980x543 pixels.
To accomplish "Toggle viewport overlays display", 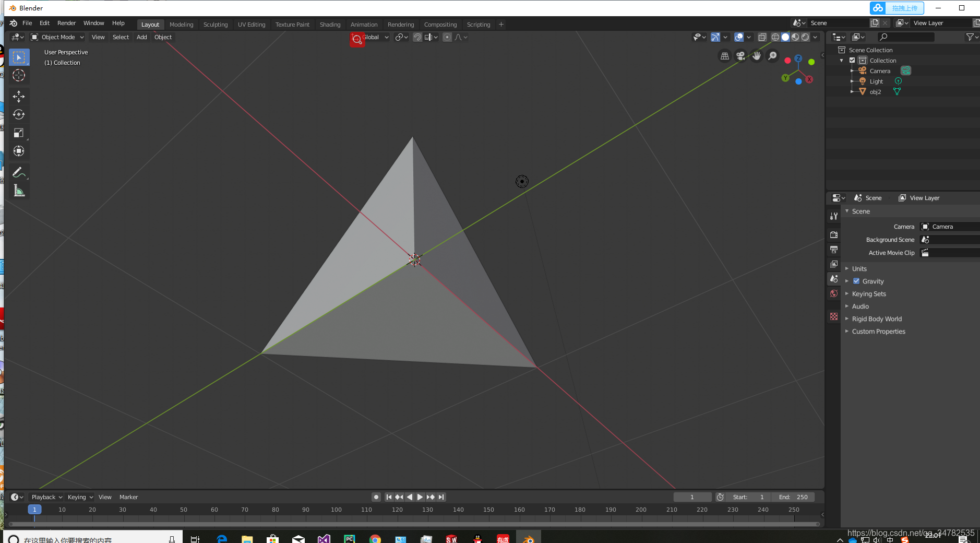I will click(739, 37).
